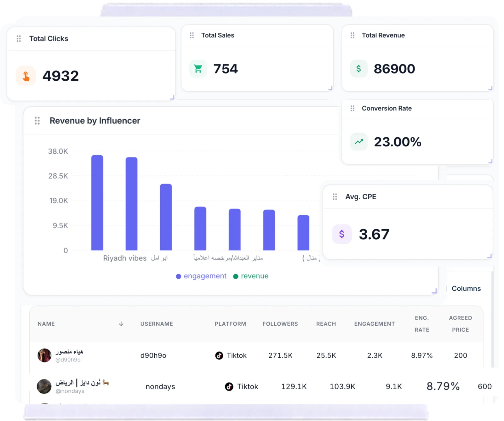
Task: Click the Avg. CPE card resize corner
Action: point(490,256)
